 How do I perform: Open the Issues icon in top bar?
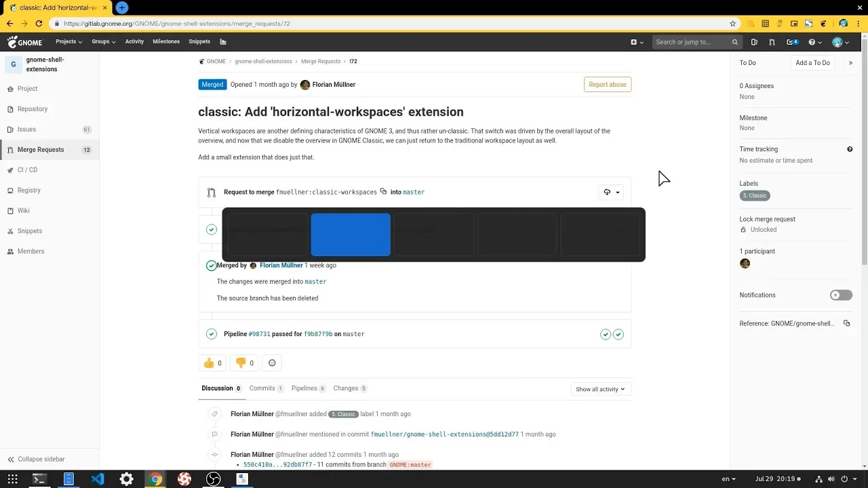point(754,42)
